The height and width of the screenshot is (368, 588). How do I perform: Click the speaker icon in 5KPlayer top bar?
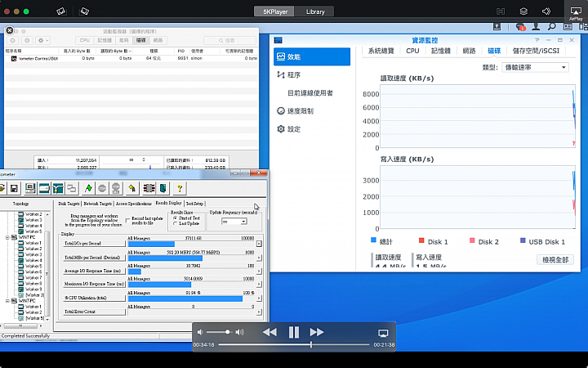[x=546, y=11]
